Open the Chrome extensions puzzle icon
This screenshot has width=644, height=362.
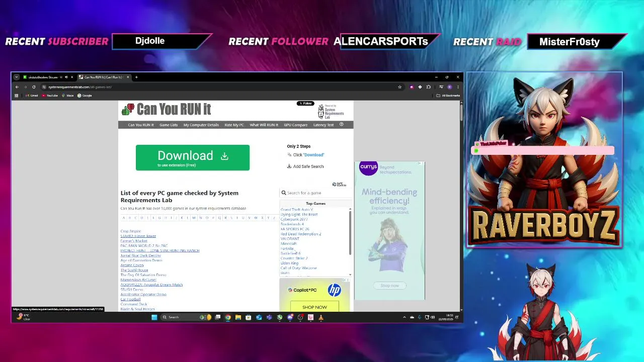pos(428,87)
